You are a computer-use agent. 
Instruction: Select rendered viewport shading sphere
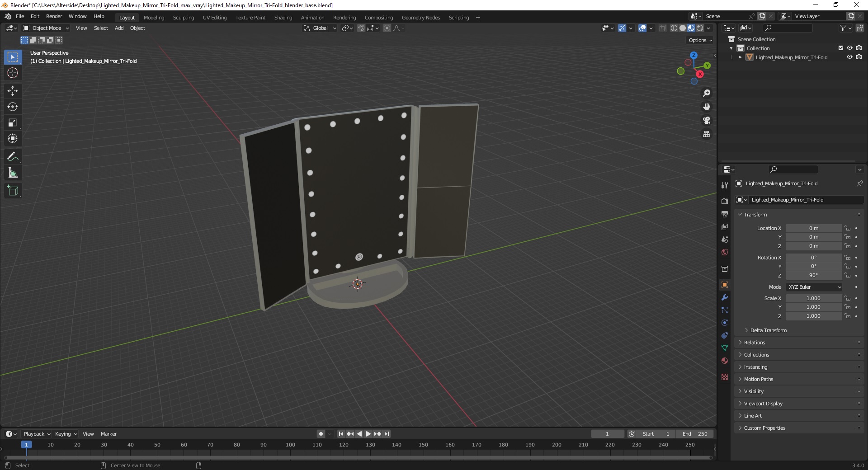[700, 28]
